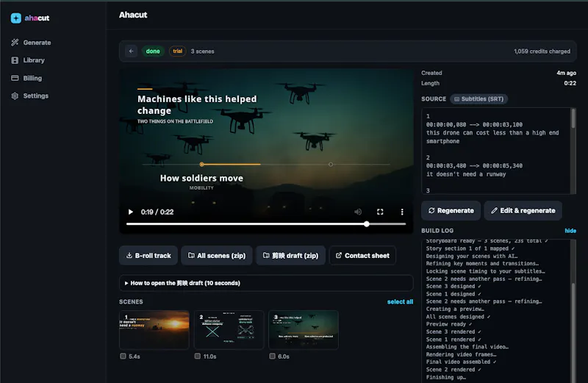Click Regenerate button
588x383 pixels.
pos(451,210)
